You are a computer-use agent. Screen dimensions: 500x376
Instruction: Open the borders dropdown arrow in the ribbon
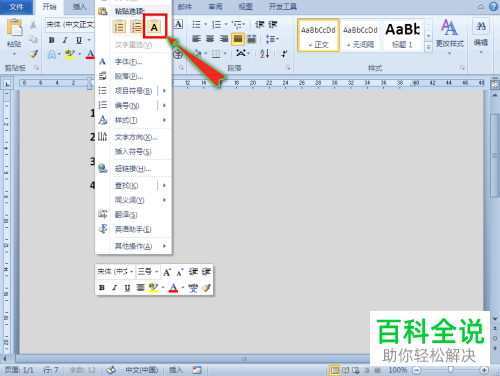pos(225,53)
